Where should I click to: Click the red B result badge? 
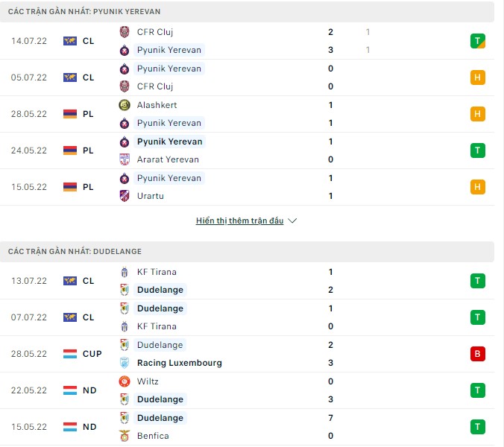pos(478,354)
